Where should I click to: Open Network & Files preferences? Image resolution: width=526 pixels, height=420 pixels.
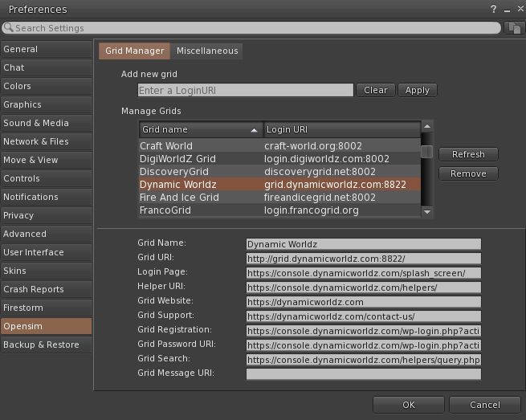click(x=47, y=141)
